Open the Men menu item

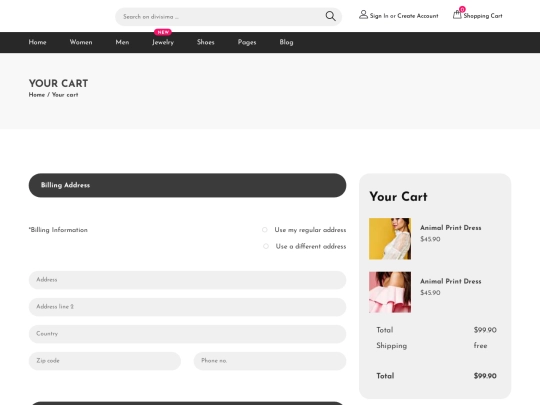[122, 42]
